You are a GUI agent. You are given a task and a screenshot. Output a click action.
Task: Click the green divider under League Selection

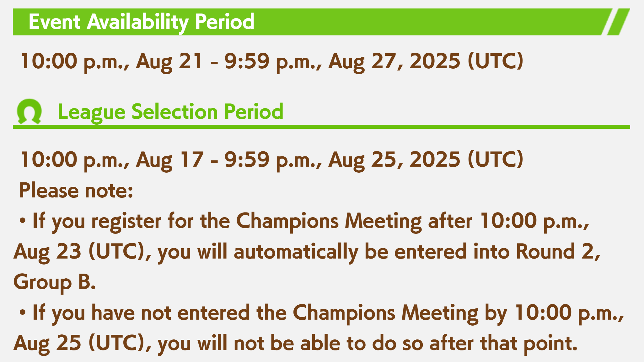pos(321,127)
